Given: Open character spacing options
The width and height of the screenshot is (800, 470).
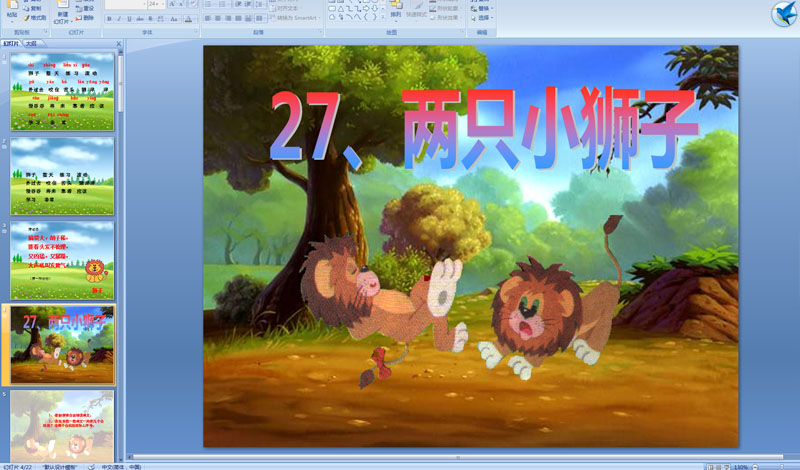Looking at the screenshot, I should click(x=160, y=19).
